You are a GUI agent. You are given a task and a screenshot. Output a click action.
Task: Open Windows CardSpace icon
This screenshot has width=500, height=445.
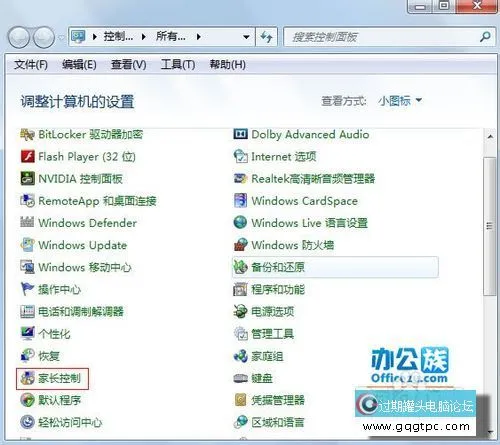pos(240,201)
